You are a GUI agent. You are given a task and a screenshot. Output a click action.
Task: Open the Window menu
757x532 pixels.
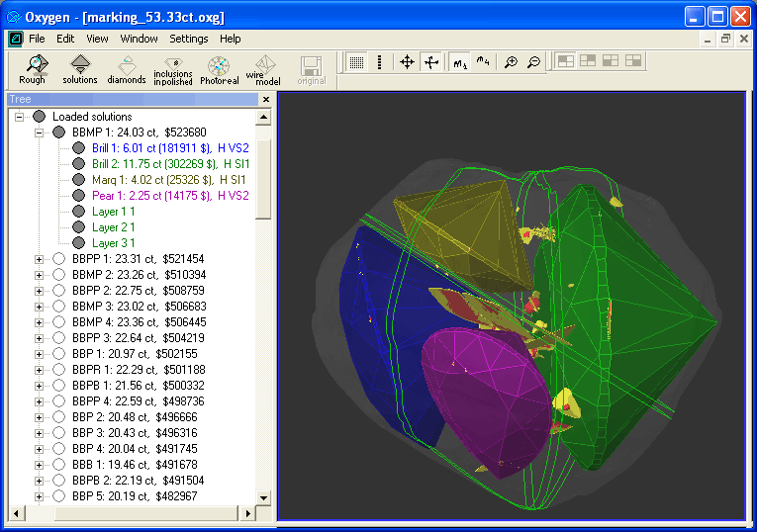pyautogui.click(x=139, y=39)
